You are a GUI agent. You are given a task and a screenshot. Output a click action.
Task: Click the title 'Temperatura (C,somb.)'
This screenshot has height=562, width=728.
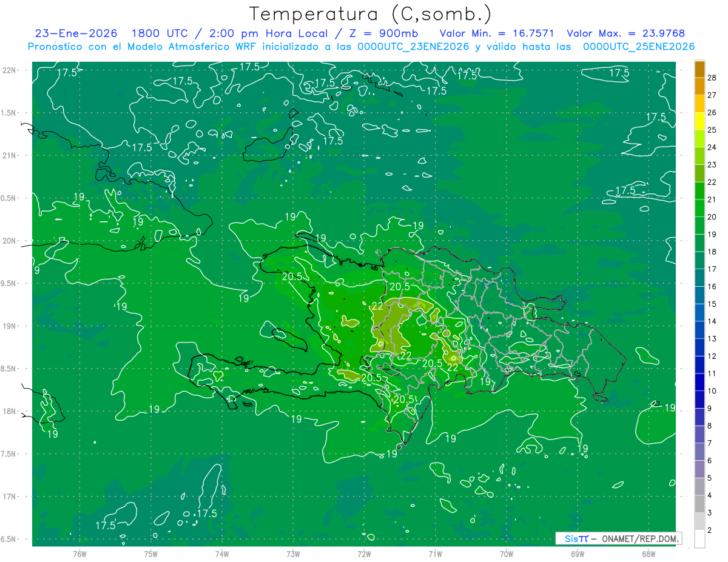pos(371,14)
